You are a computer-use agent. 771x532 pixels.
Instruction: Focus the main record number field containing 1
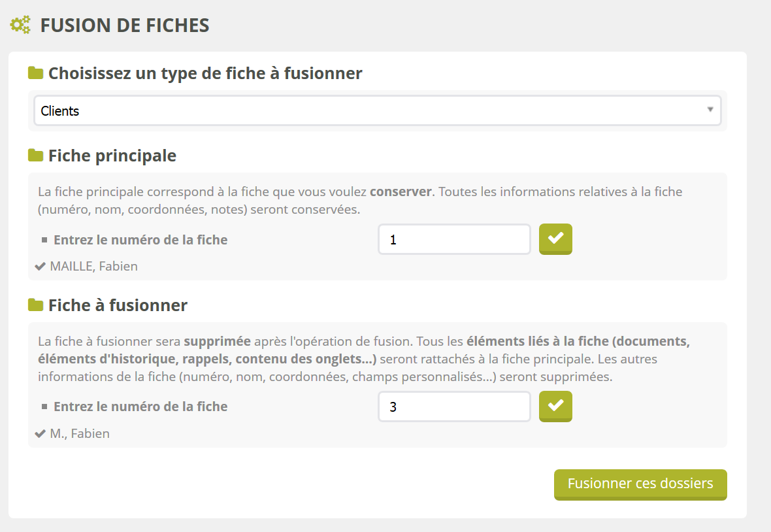coord(454,240)
